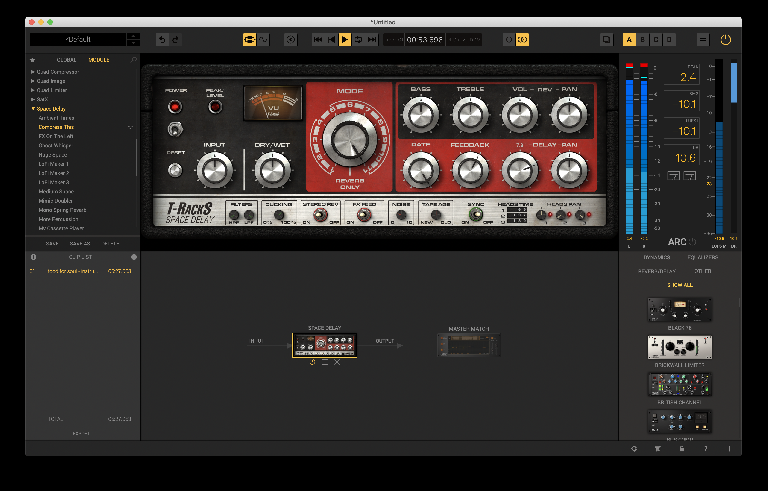Screen dimensions: 768x491
Task: Toggle the Stereo Rev switch
Action: pos(320,215)
